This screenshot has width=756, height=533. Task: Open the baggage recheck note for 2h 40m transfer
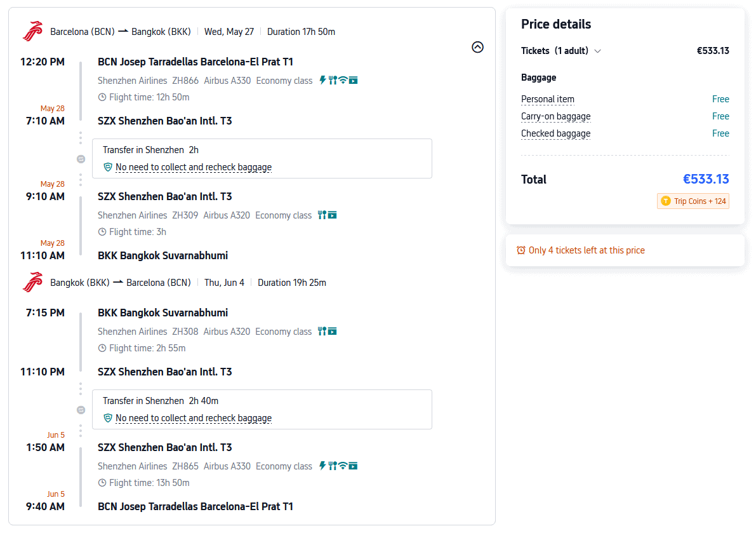point(193,418)
